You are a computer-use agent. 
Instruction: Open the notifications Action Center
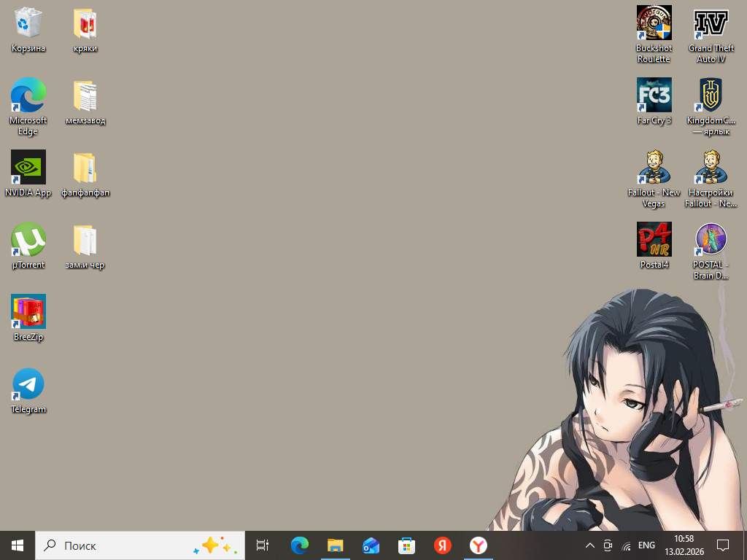723,545
